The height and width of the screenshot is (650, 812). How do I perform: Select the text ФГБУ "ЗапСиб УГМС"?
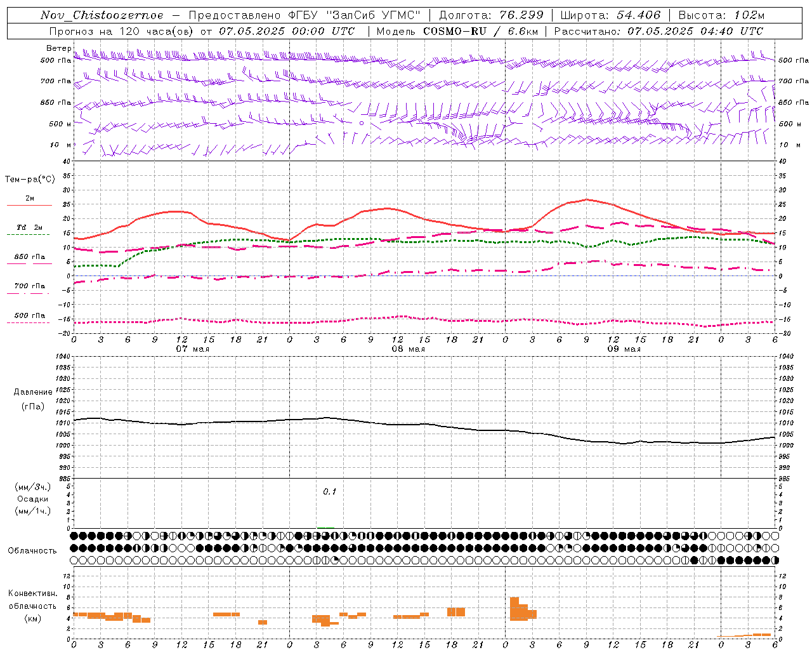355,15
